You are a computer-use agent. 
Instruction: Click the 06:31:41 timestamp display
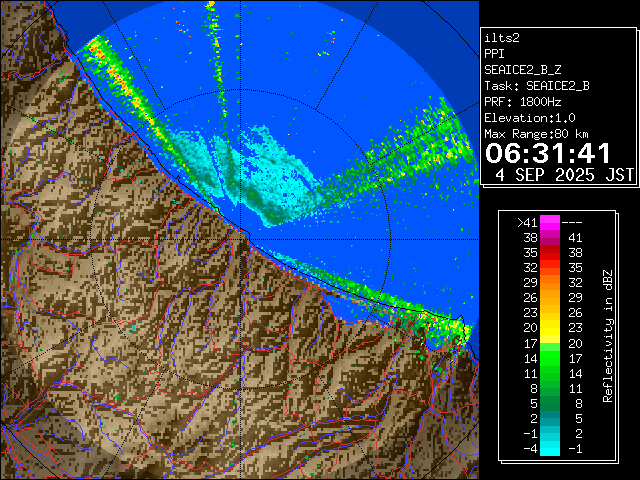pos(548,153)
